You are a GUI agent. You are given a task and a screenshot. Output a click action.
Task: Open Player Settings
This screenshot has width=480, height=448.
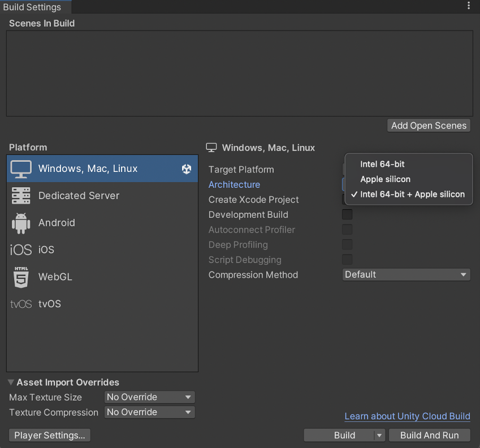[50, 435]
